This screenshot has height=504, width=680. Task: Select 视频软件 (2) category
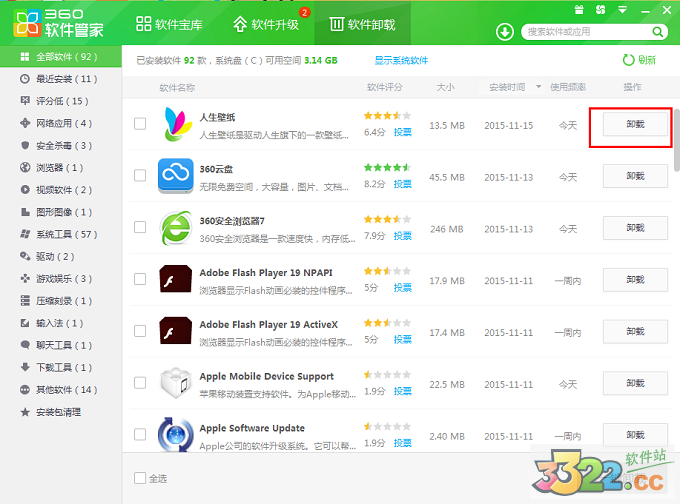click(x=61, y=190)
